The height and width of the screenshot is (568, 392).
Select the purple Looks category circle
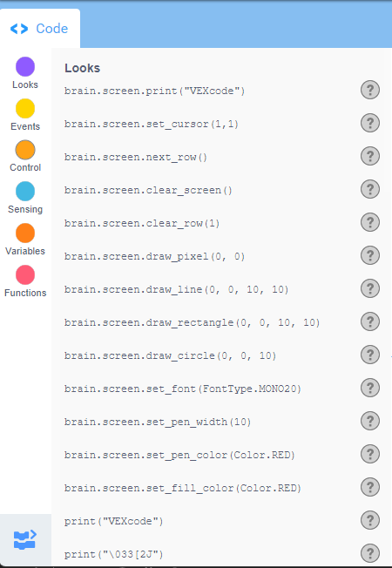pos(25,67)
